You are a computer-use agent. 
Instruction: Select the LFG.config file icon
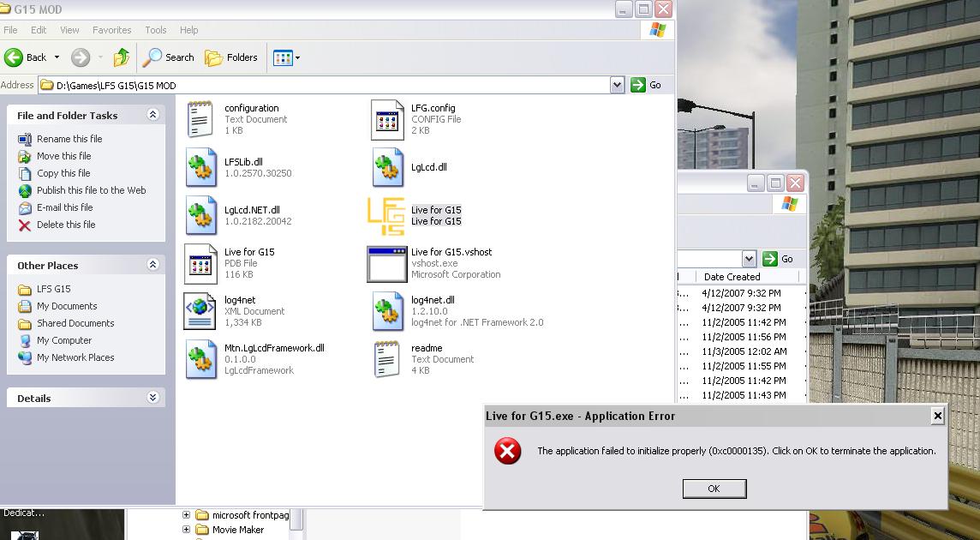(387, 119)
